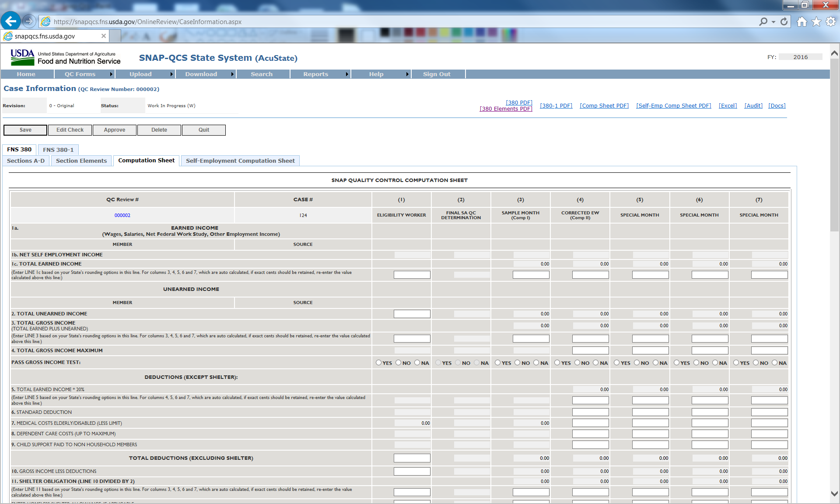Viewport: 840px width, 504px height.
Task: Click the vertical scrollbar down arrow
Action: point(834,493)
